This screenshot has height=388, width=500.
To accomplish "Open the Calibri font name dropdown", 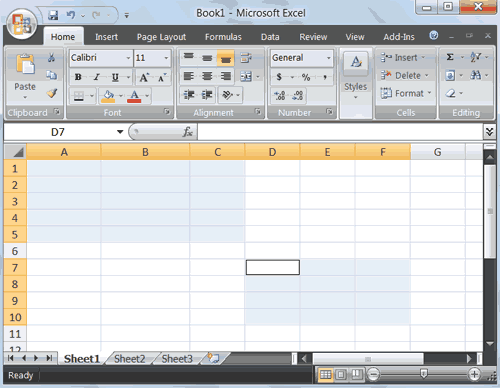I will pyautogui.click(x=128, y=58).
